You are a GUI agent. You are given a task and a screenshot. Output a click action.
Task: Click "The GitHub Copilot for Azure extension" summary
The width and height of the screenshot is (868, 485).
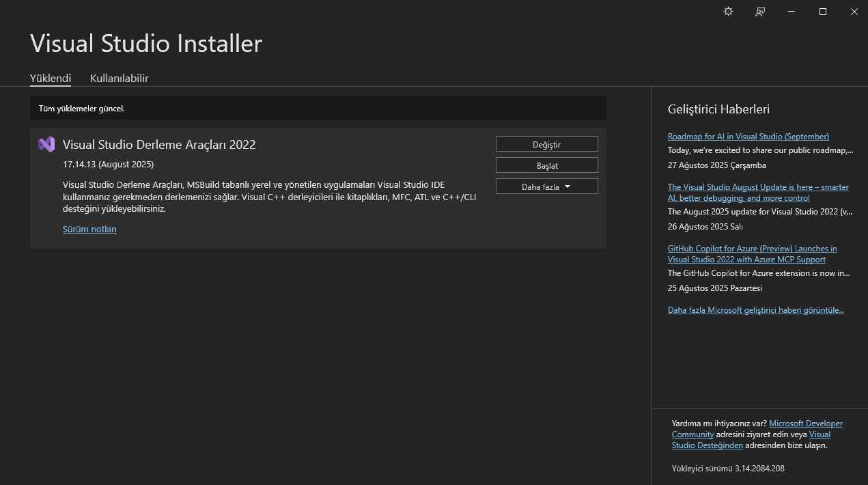click(759, 273)
